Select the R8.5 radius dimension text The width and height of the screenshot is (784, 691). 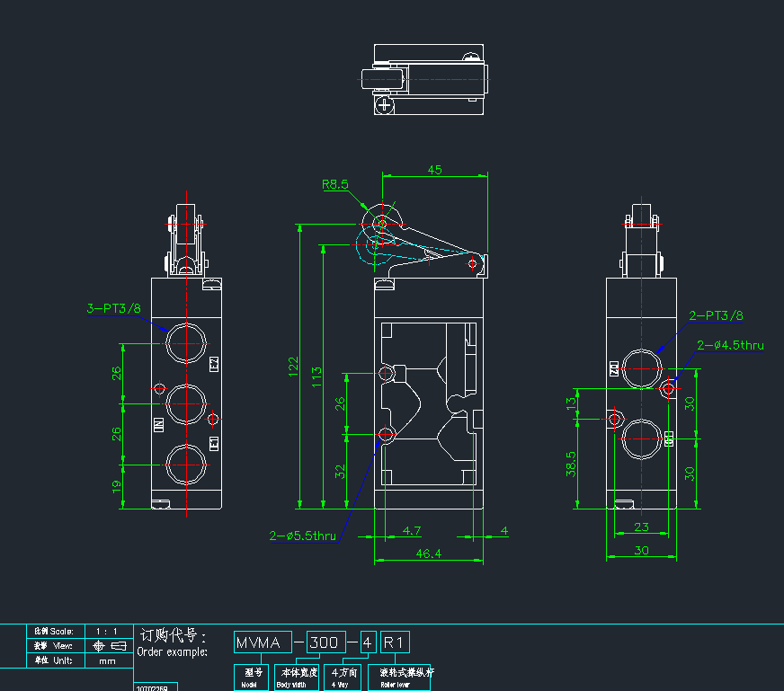tap(338, 185)
